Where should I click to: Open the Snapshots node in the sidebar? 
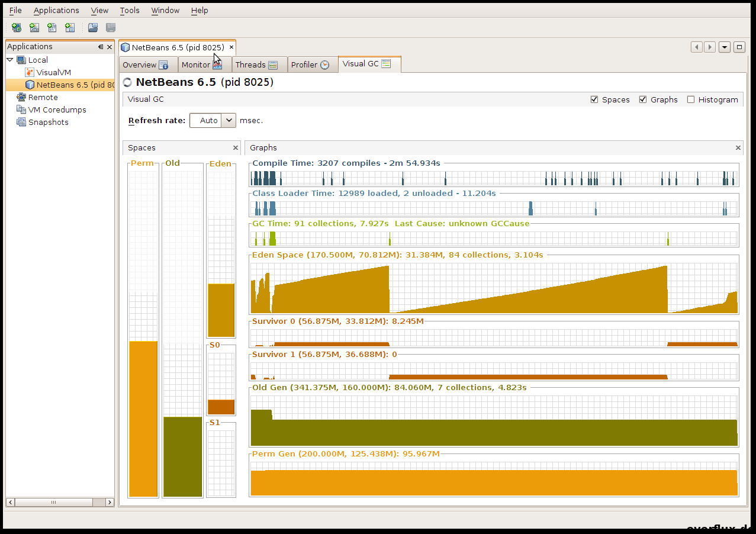pyautogui.click(x=48, y=122)
